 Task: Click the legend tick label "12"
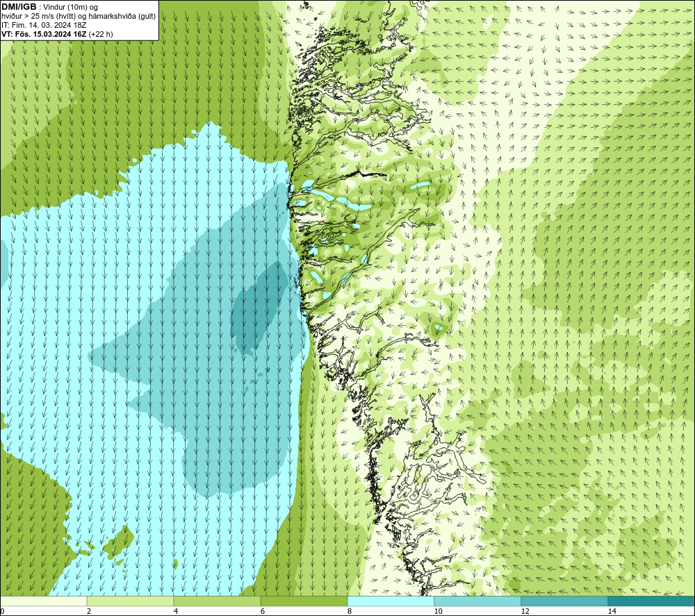(525, 612)
